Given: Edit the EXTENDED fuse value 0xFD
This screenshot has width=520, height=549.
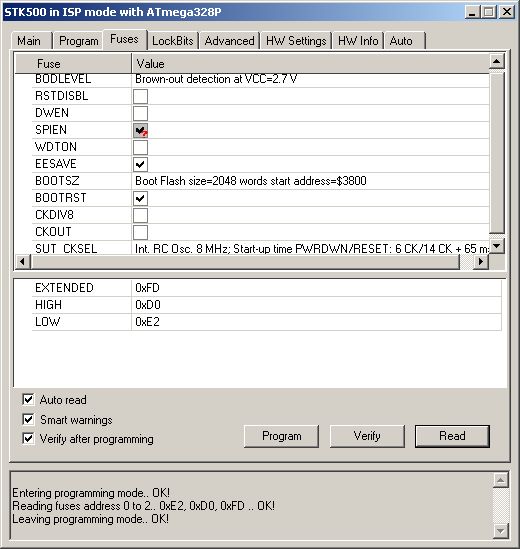Looking at the screenshot, I should [x=317, y=288].
